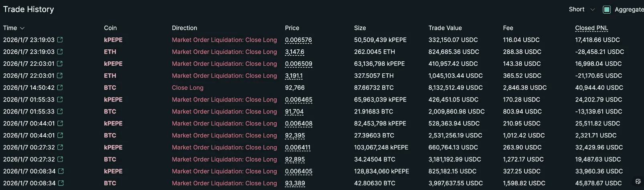The height and width of the screenshot is (190, 644).
Task: Open explorer link for BTC trade at 00:08:34
Action: tap(61, 183)
